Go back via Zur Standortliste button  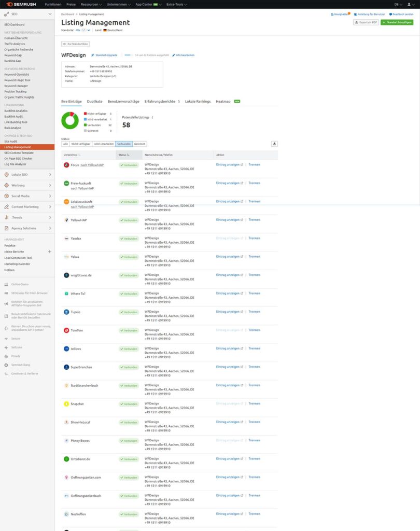coord(76,44)
